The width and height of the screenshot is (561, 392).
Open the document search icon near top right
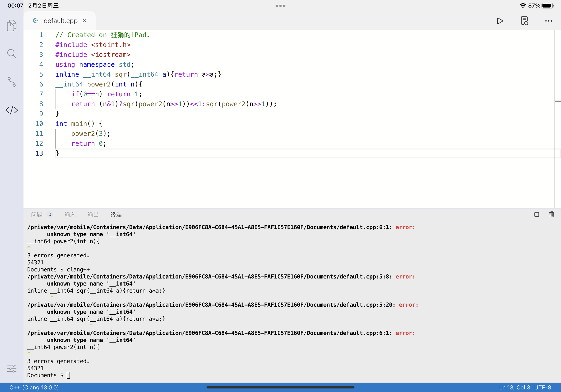pos(524,21)
